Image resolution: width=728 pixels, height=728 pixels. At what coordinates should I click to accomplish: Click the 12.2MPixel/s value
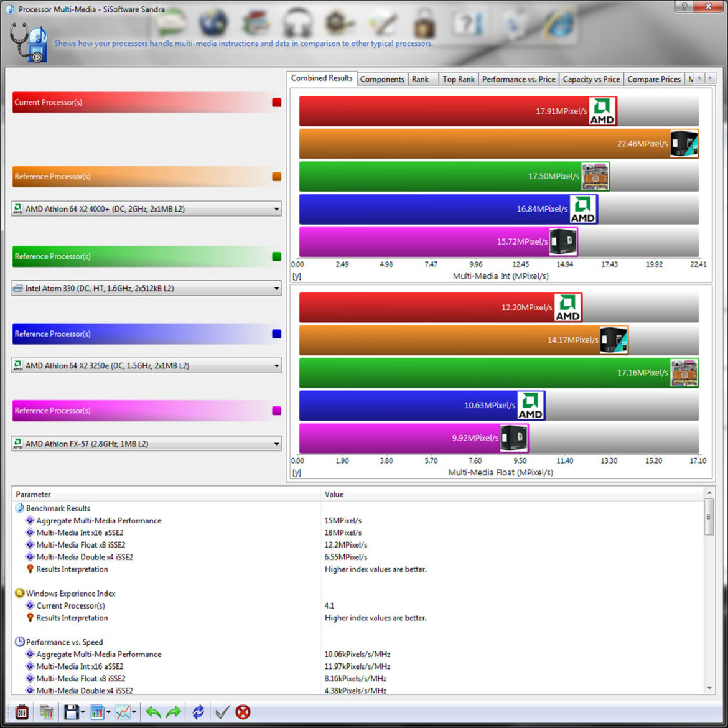pos(345,544)
